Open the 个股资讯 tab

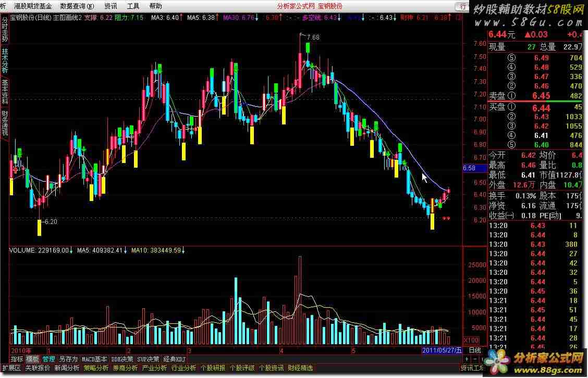point(271,368)
